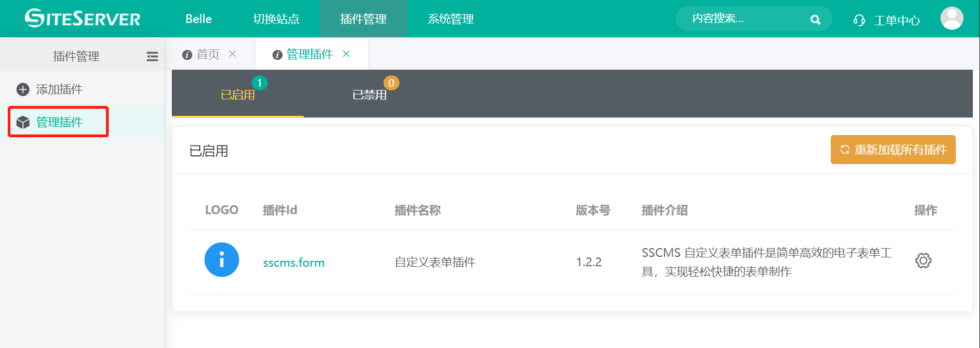980x348 pixels.
Task: Open the 系统管理 top menu
Action: coord(451,19)
